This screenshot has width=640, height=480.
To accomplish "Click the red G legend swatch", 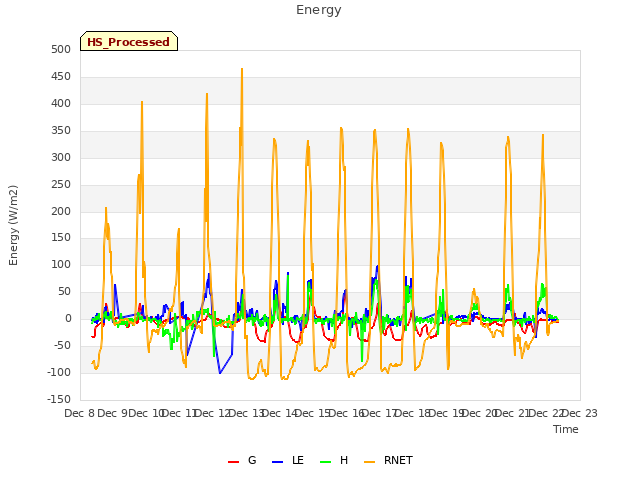I will [x=233, y=462].
